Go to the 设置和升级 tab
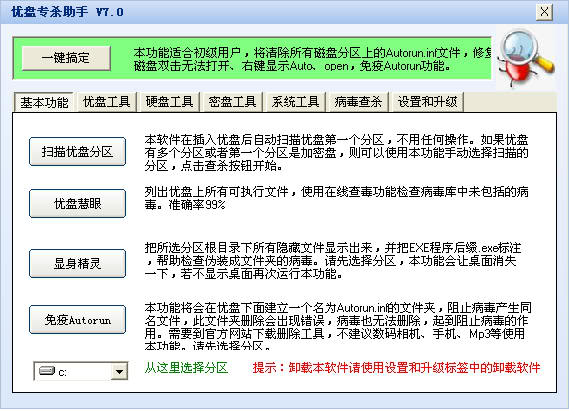This screenshot has width=569, height=411. click(x=427, y=102)
